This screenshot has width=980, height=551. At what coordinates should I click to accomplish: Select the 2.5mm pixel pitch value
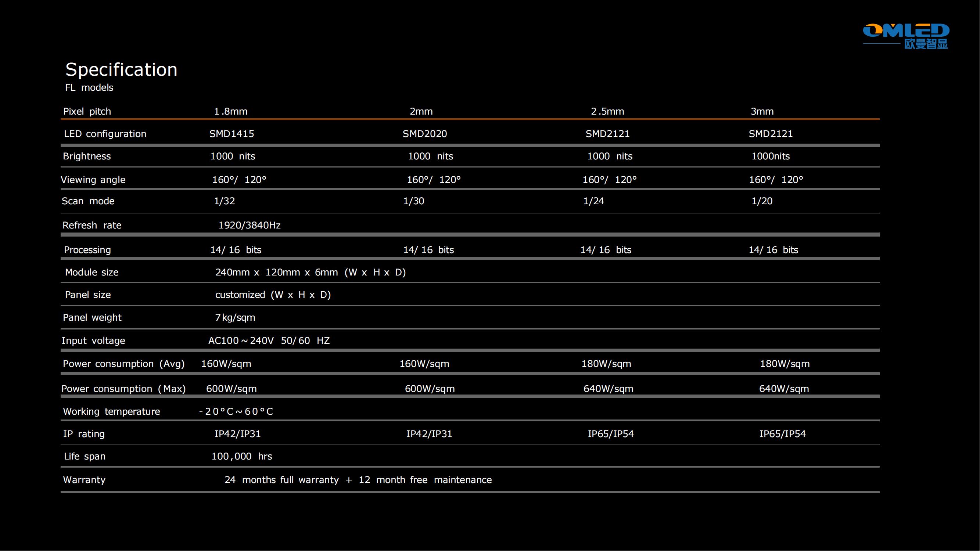point(607,111)
